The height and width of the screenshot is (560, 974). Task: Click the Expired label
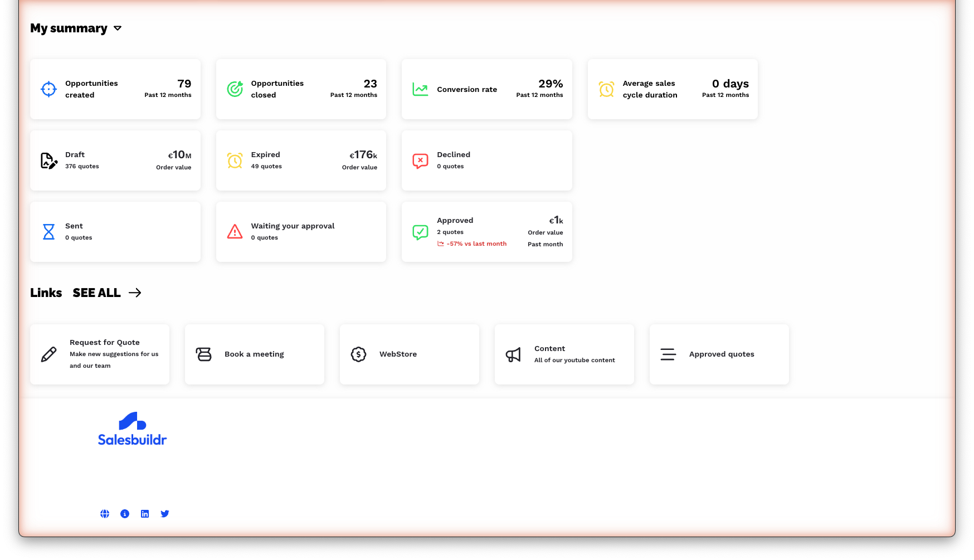click(x=266, y=155)
